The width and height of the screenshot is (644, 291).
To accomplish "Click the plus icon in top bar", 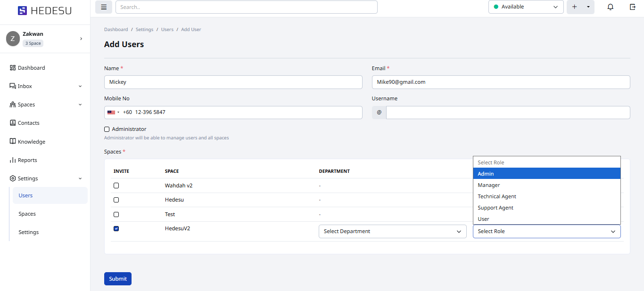I will [574, 7].
